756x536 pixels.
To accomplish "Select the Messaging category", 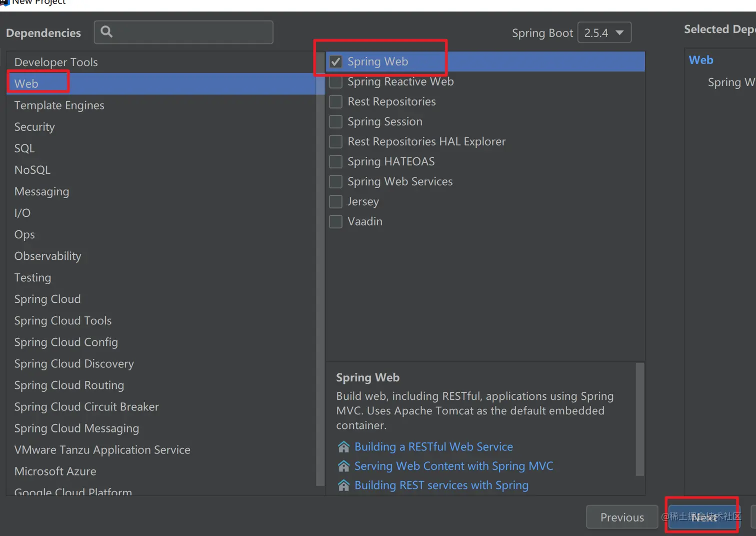I will [x=161, y=191].
